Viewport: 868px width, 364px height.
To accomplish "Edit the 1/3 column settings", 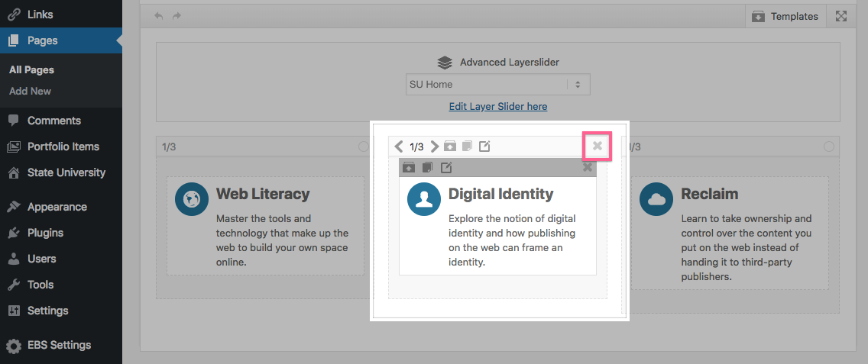I will (484, 146).
